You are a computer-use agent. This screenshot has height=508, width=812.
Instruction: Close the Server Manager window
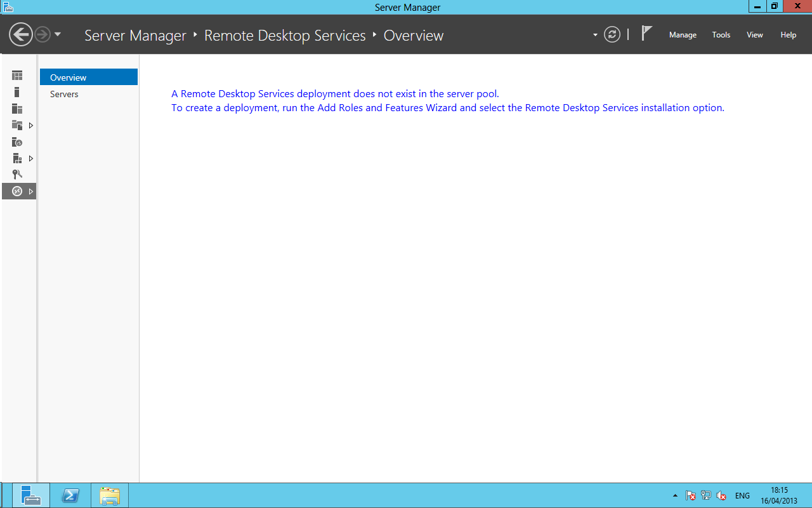(797, 6)
